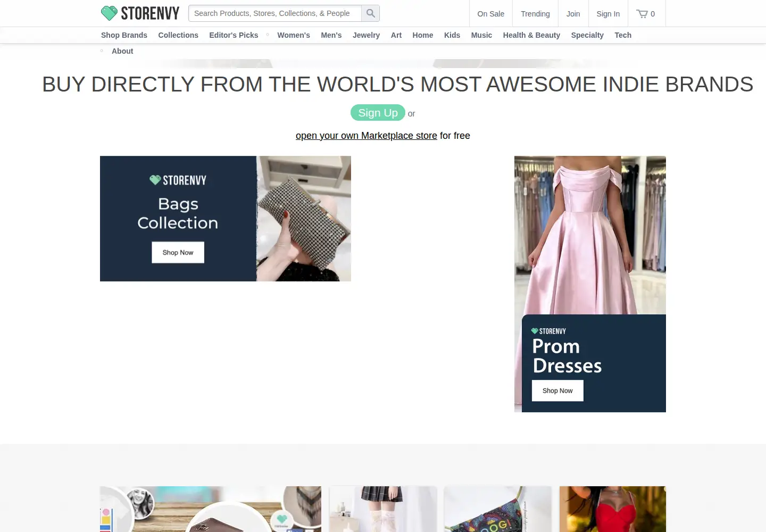The height and width of the screenshot is (532, 766).
Task: Click Sign In in header
Action: pyautogui.click(x=608, y=14)
